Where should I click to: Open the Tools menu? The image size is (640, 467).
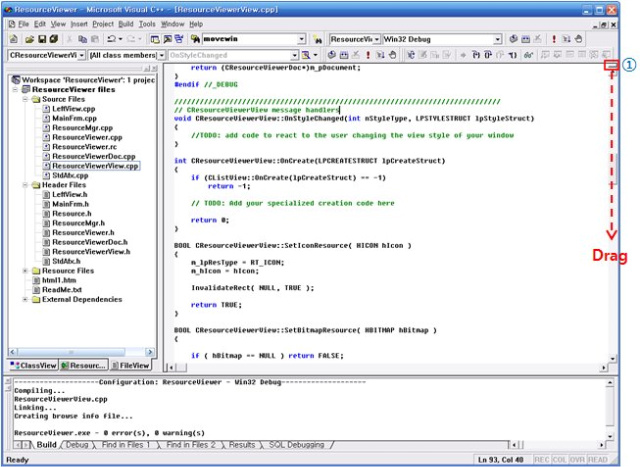pos(147,24)
